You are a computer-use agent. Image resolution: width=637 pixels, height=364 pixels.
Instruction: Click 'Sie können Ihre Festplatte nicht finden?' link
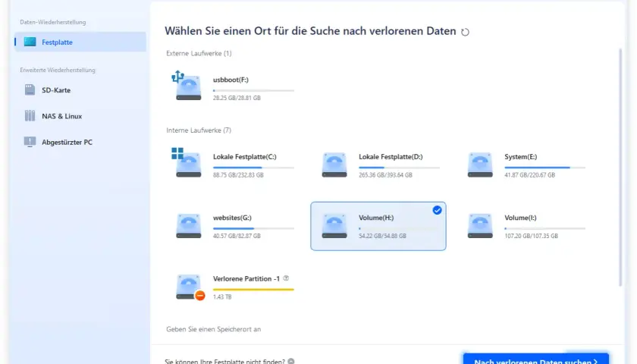click(224, 361)
